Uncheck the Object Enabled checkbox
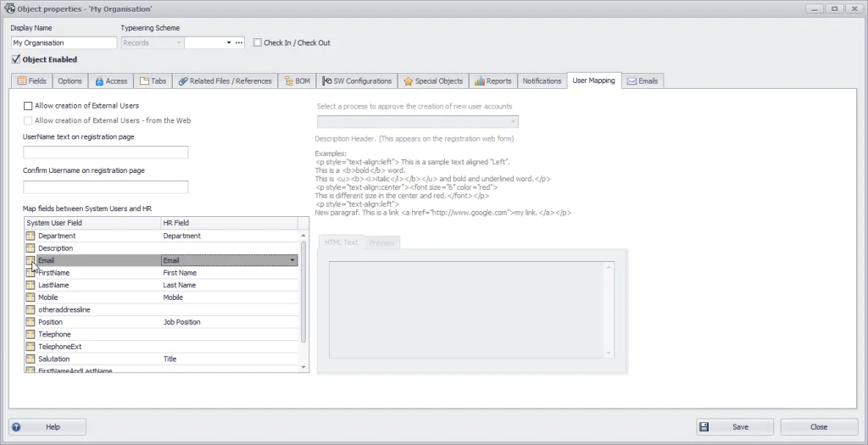868x445 pixels. 16,59
